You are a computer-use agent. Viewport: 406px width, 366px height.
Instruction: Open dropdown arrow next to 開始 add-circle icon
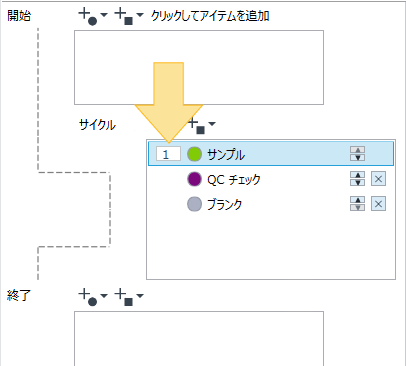104,15
